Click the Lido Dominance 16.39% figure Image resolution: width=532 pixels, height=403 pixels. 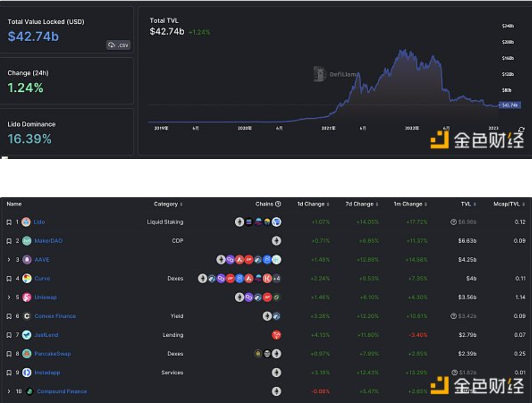(x=30, y=139)
